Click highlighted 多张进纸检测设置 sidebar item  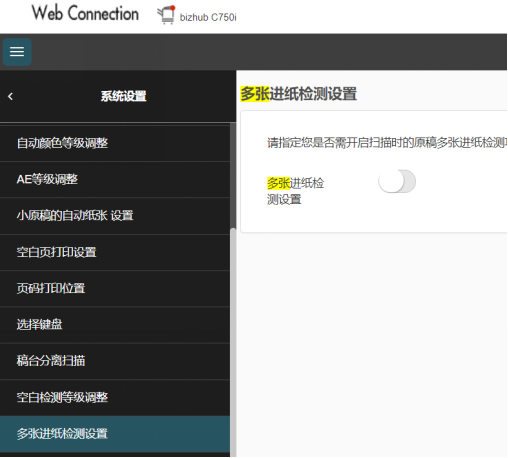coord(115,434)
